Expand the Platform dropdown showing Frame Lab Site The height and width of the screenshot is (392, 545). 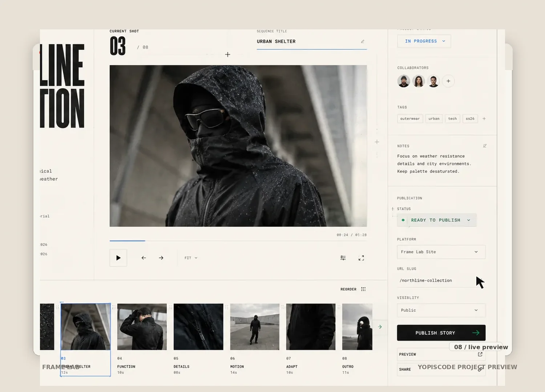(441, 252)
